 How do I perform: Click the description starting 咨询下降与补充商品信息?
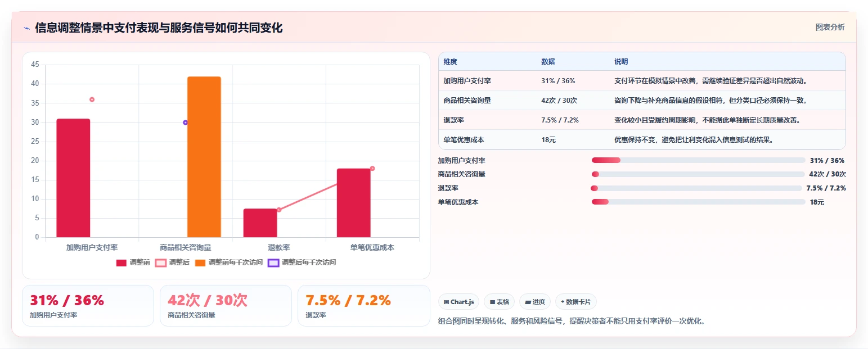pos(712,101)
